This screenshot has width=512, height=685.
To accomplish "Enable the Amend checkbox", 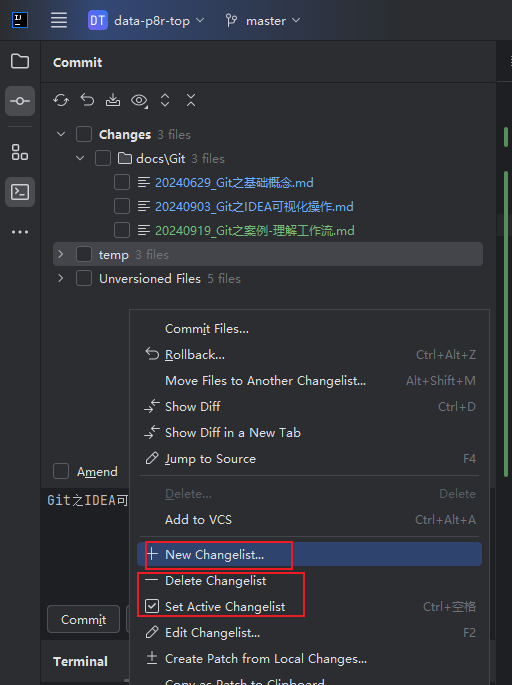I will 61,471.
